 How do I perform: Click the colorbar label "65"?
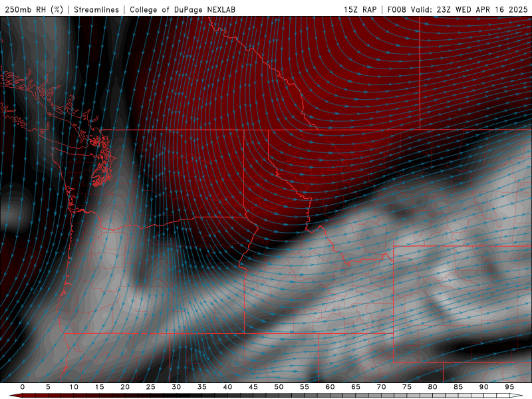point(356,387)
